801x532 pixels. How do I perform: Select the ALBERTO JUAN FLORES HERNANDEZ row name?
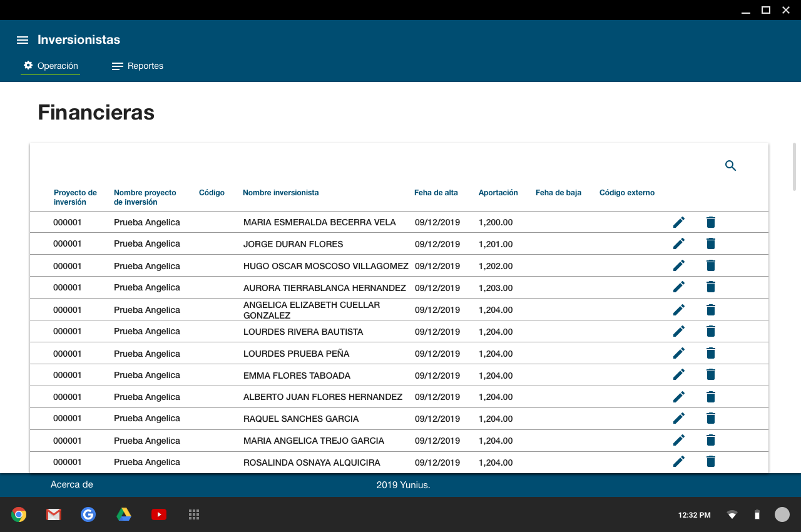pyautogui.click(x=323, y=397)
